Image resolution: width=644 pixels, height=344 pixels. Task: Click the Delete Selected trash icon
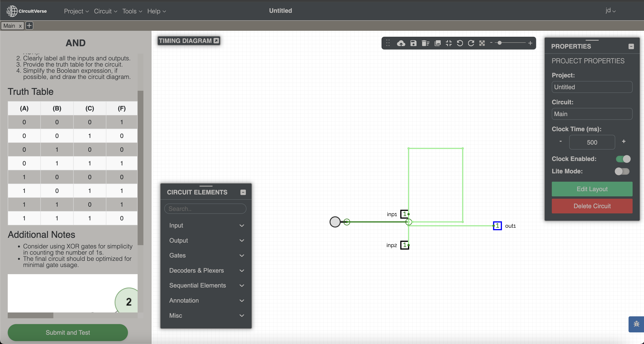point(425,43)
